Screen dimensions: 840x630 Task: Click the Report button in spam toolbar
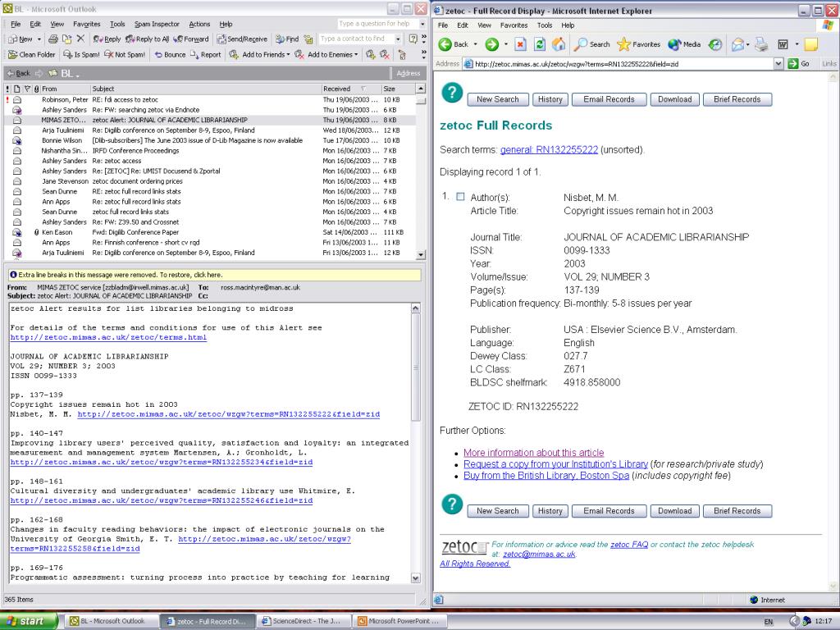click(205, 55)
